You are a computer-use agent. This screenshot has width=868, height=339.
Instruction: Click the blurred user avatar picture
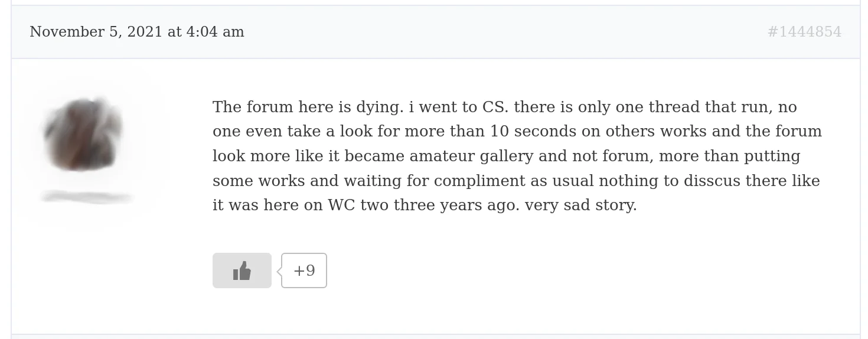83,133
